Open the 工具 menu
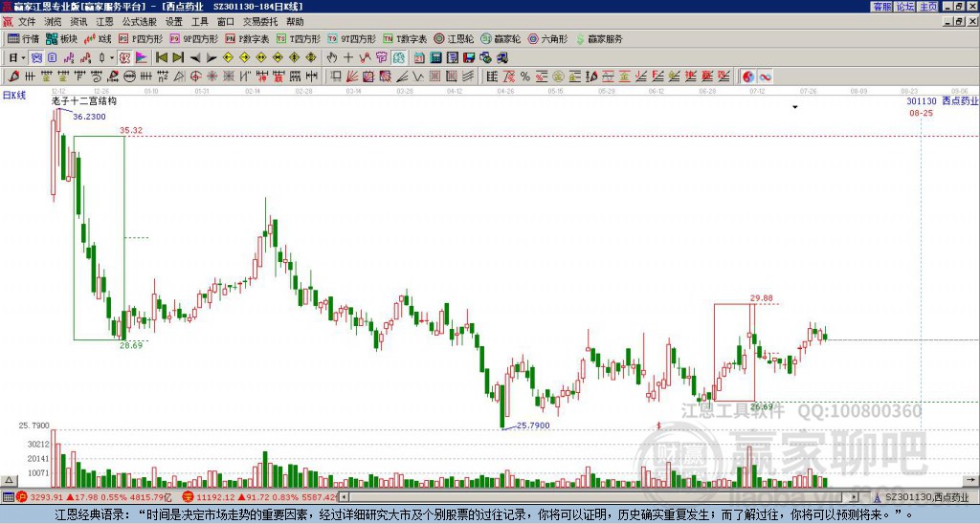This screenshot has width=980, height=524. (x=199, y=22)
